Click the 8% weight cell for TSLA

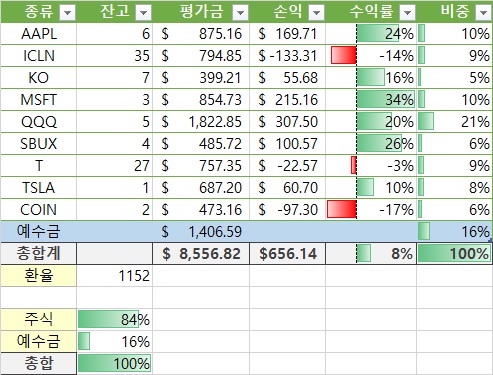(455, 188)
